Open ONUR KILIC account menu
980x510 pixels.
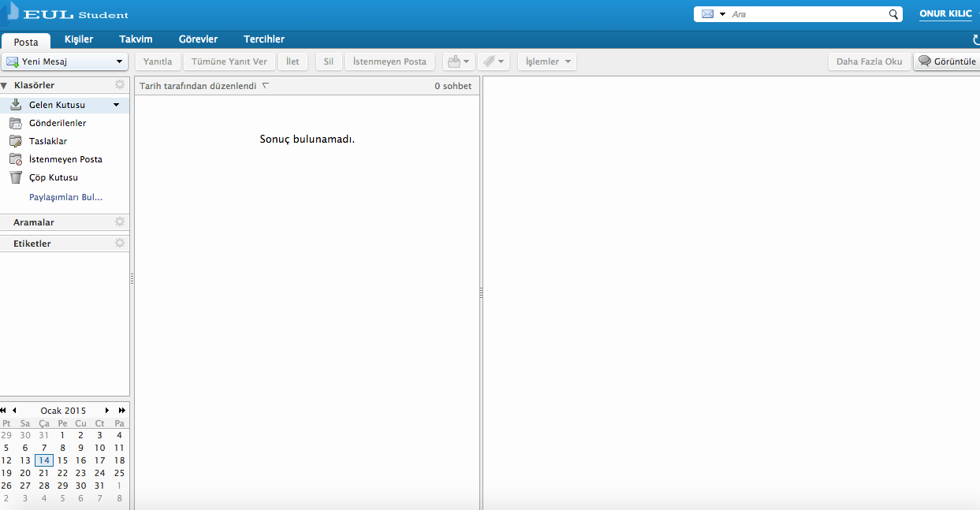pyautogui.click(x=946, y=14)
